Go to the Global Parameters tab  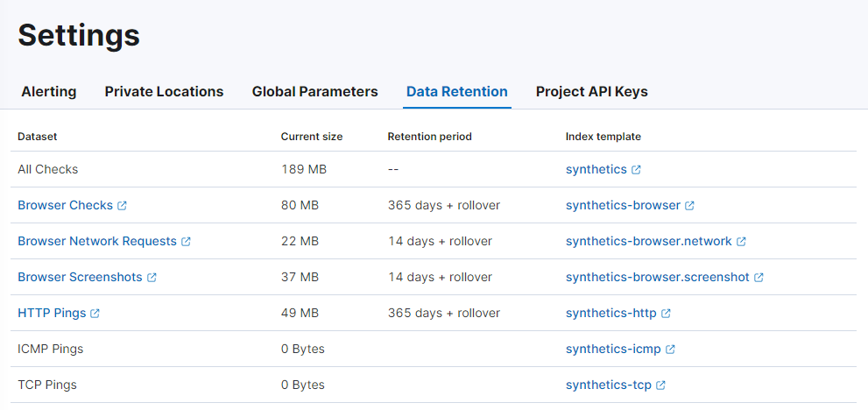tap(314, 91)
